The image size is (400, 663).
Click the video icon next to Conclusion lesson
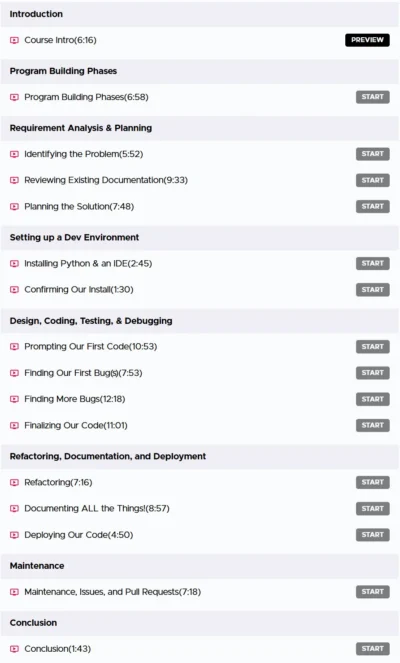pyautogui.click(x=14, y=649)
